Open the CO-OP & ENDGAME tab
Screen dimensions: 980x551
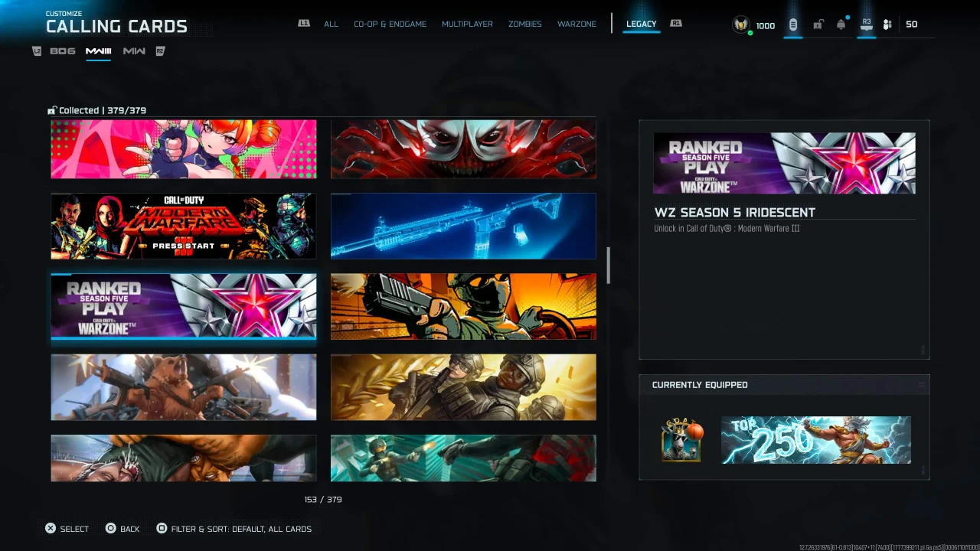coord(390,24)
